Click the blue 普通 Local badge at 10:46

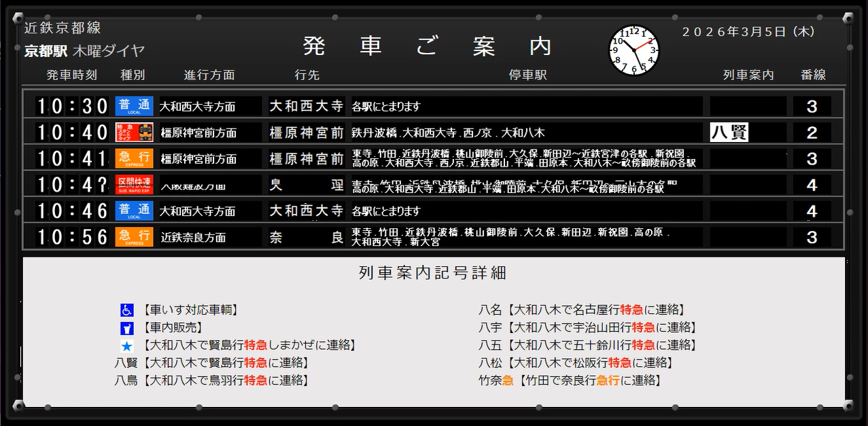pos(134,211)
